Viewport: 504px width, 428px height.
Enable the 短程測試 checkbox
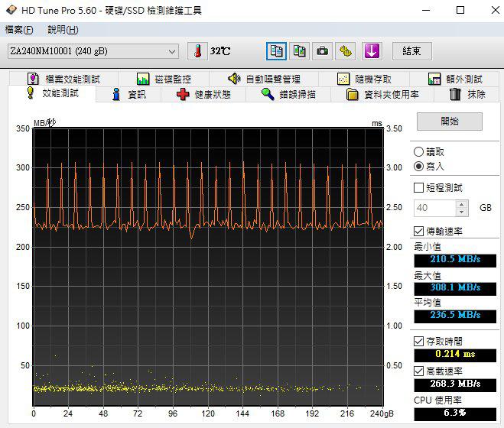[418, 187]
